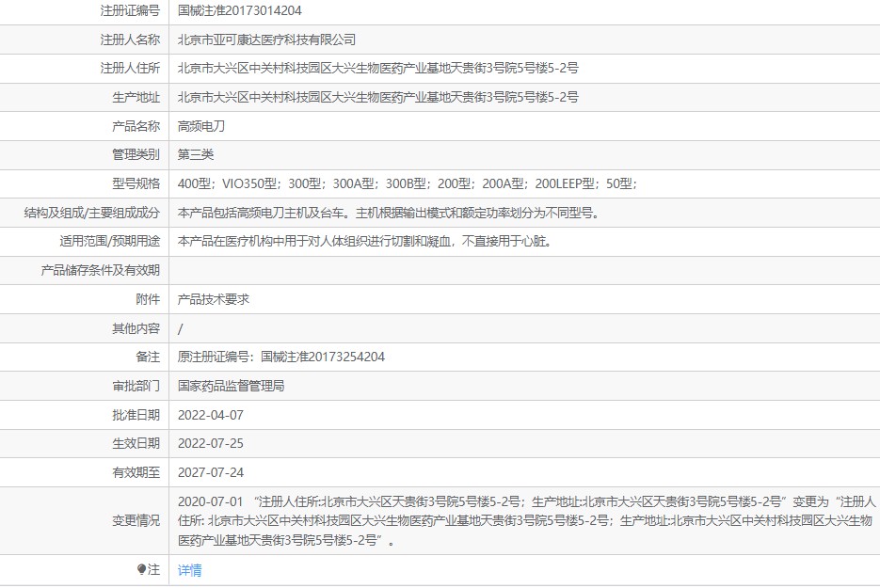
Task: Click the 生产地址 label
Action: click(x=136, y=98)
